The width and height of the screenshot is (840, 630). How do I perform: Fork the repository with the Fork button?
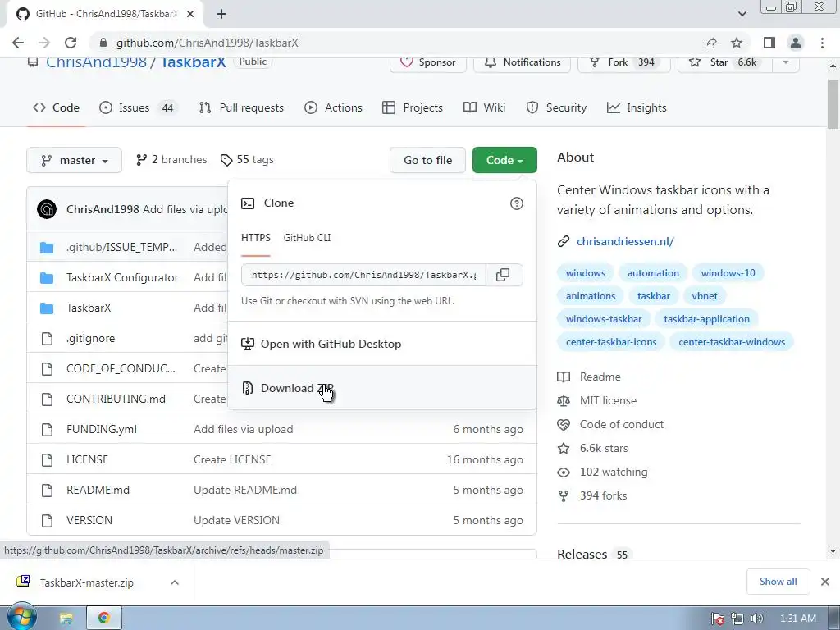(x=624, y=62)
